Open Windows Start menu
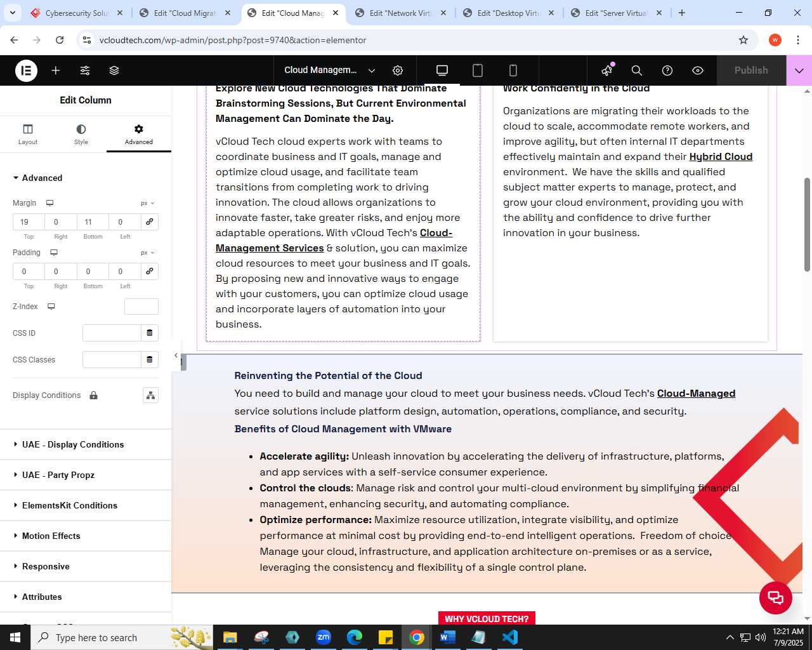The height and width of the screenshot is (650, 812). click(15, 637)
